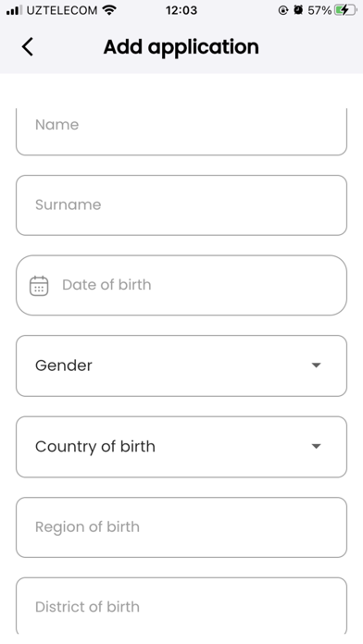Screen dimensions: 363x644
Task: Focus the District of birth field
Action: 181,606
